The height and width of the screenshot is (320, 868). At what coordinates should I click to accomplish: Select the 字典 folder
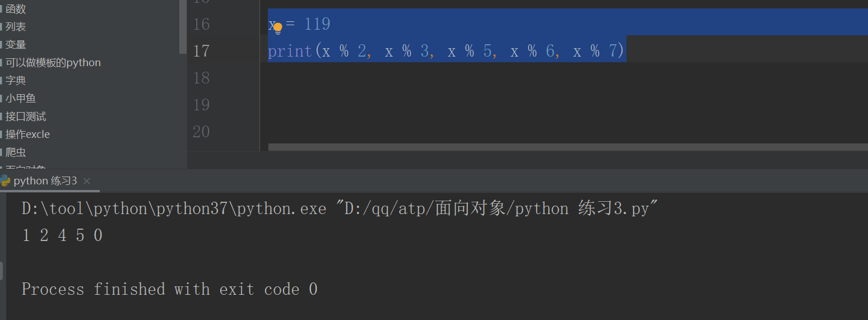coord(16,80)
